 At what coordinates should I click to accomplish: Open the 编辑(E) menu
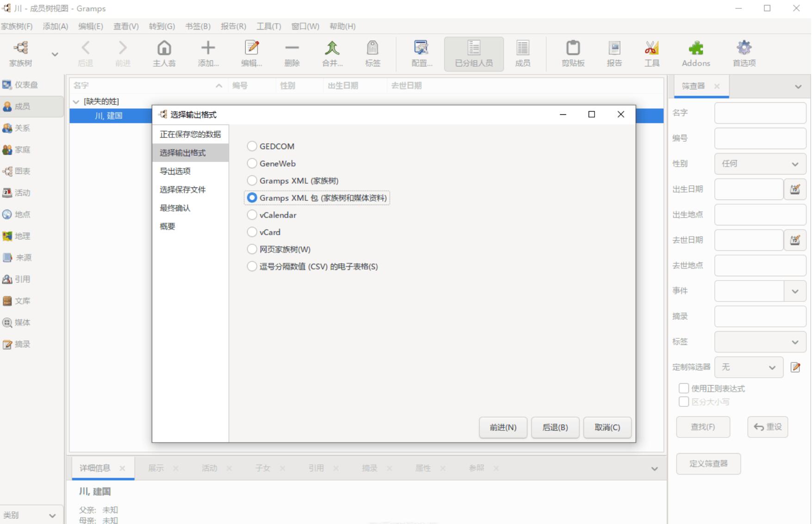click(x=90, y=26)
